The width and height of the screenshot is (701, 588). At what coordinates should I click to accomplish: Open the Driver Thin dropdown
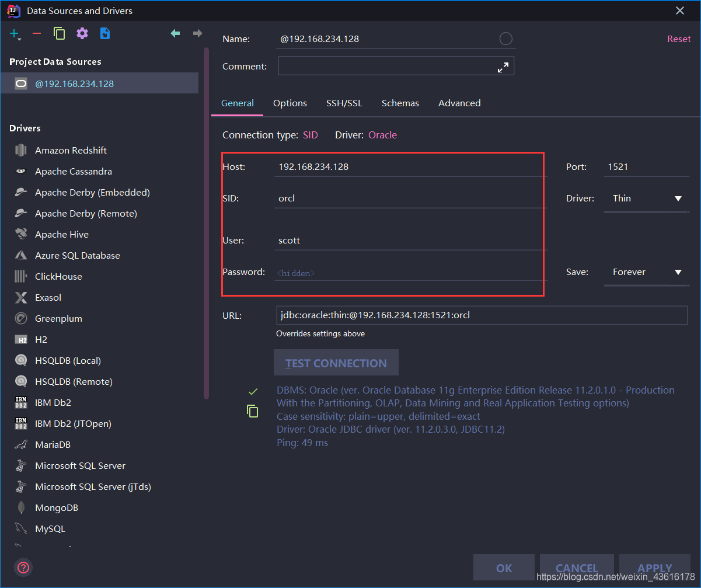coord(646,199)
